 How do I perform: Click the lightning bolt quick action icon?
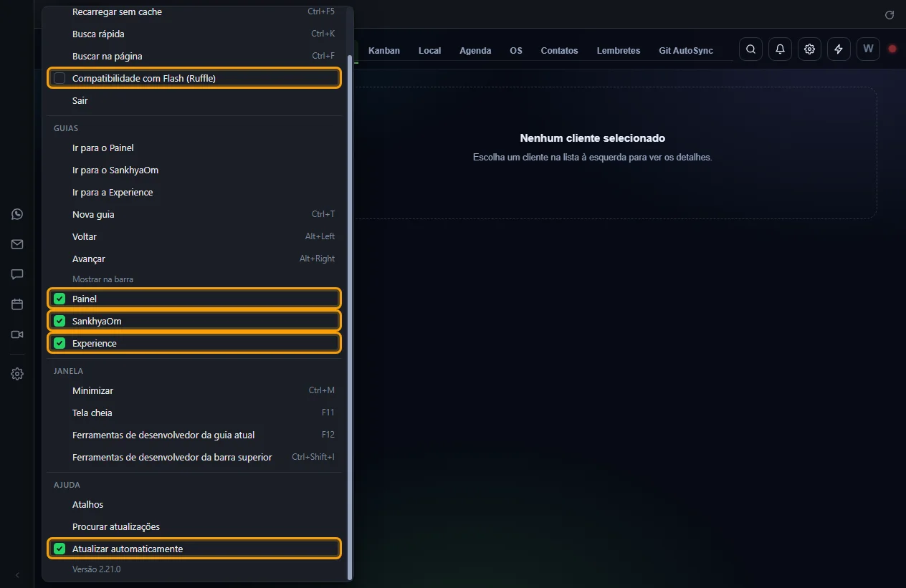click(839, 49)
